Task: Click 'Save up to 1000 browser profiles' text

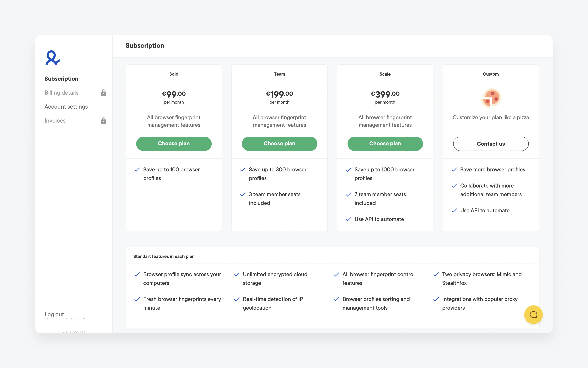Action: pyautogui.click(x=384, y=174)
